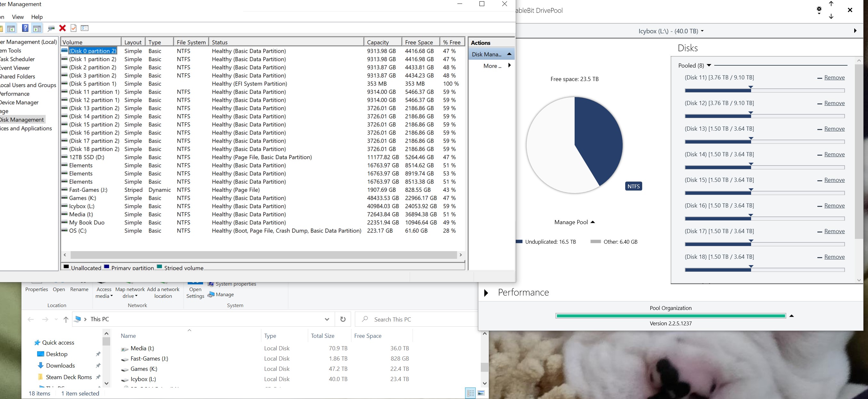Select Fast-Games (J:) in Explorer file list
Image resolution: width=868 pixels, height=399 pixels.
pos(149,359)
